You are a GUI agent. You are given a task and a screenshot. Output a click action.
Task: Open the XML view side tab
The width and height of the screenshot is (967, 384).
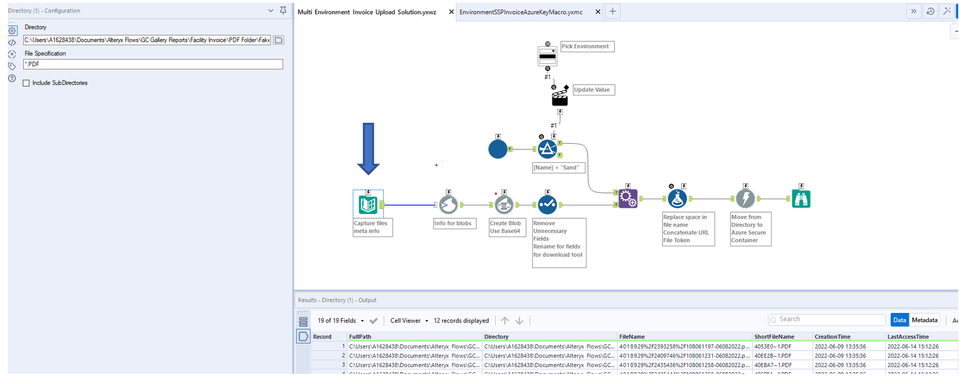pyautogui.click(x=12, y=42)
